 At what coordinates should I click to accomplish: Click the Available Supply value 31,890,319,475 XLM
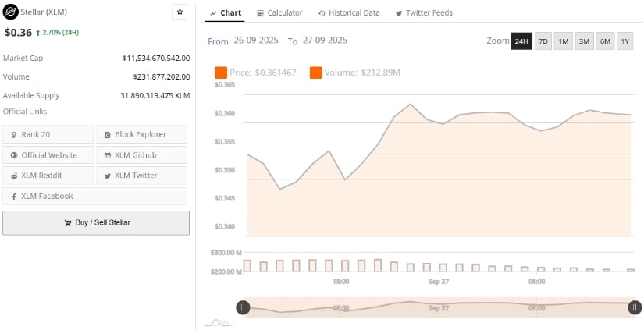(x=155, y=96)
